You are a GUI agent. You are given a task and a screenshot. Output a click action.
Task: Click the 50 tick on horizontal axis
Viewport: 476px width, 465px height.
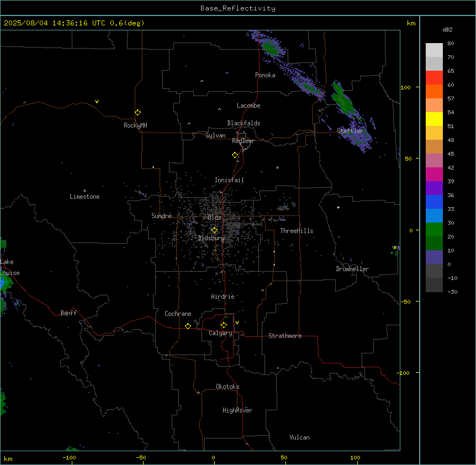[284, 457]
